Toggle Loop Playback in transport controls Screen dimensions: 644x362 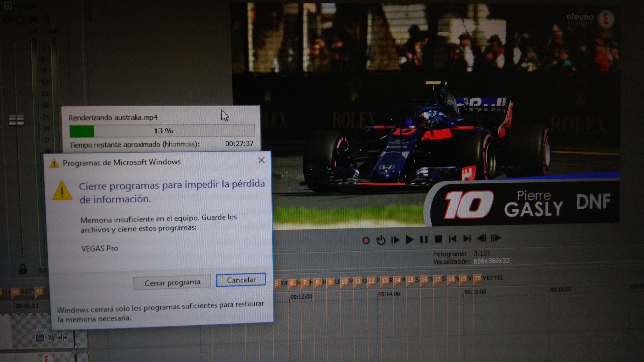[x=381, y=240]
